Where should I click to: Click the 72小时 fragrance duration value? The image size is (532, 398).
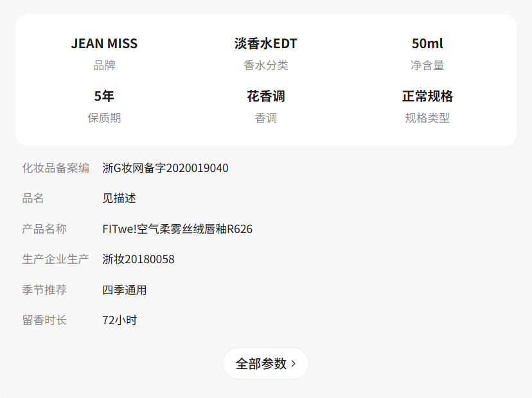pos(120,320)
